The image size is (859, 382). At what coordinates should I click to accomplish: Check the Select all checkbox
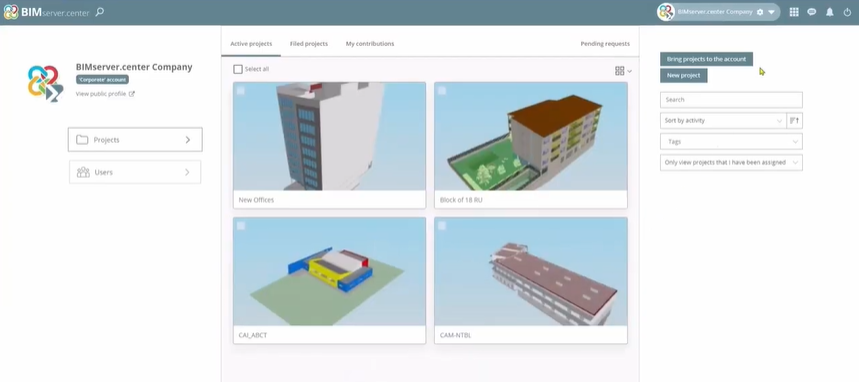[238, 70]
